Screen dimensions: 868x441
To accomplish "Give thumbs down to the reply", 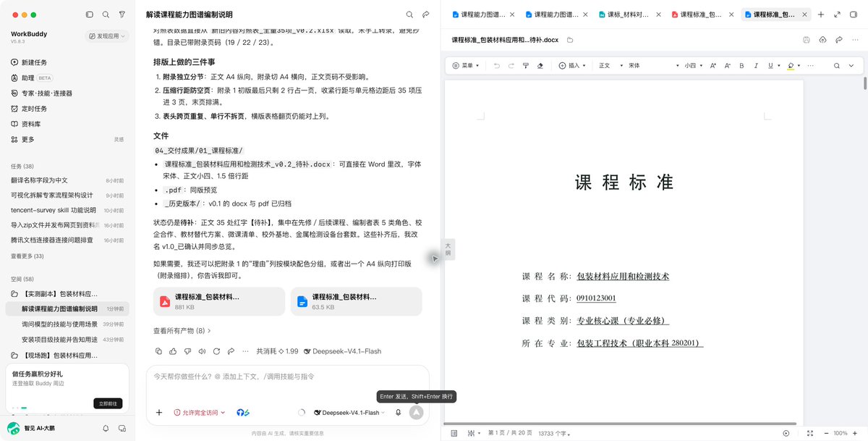I will click(187, 351).
